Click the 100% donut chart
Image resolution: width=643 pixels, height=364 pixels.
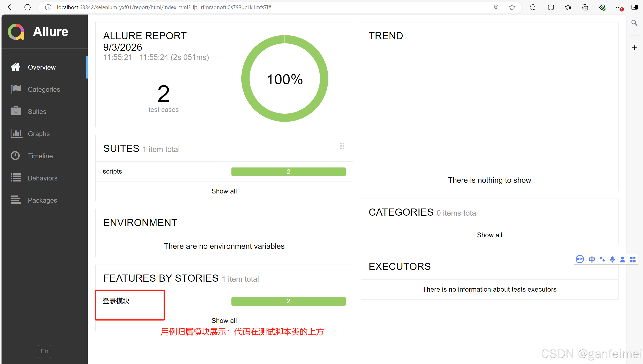pos(285,79)
